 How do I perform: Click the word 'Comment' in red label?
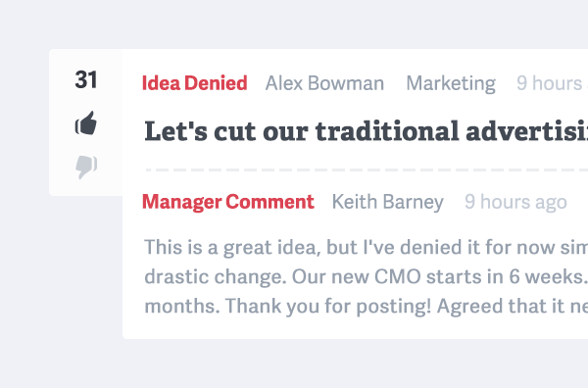[x=269, y=202]
